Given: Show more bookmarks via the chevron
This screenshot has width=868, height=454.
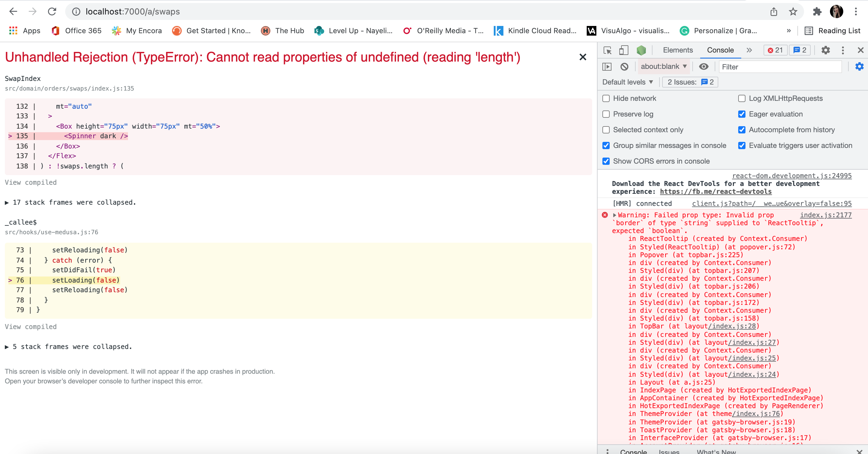Looking at the screenshot, I should pos(789,31).
